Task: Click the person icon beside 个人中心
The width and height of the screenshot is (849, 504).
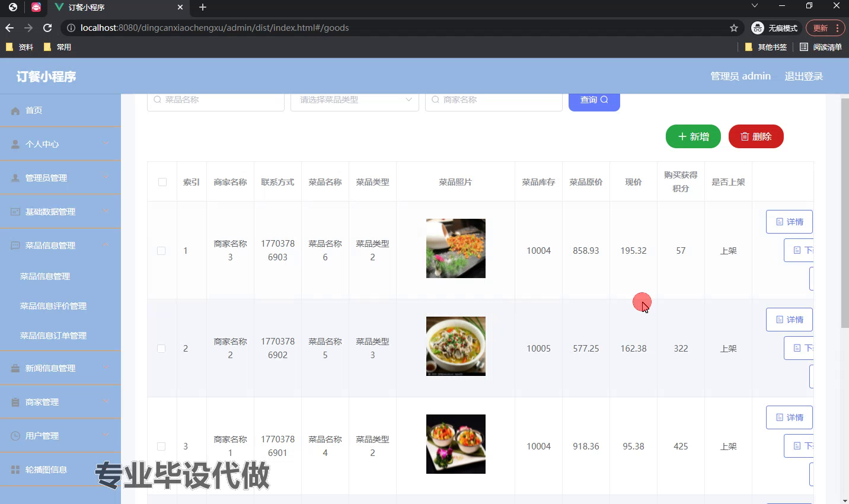Action: (15, 144)
